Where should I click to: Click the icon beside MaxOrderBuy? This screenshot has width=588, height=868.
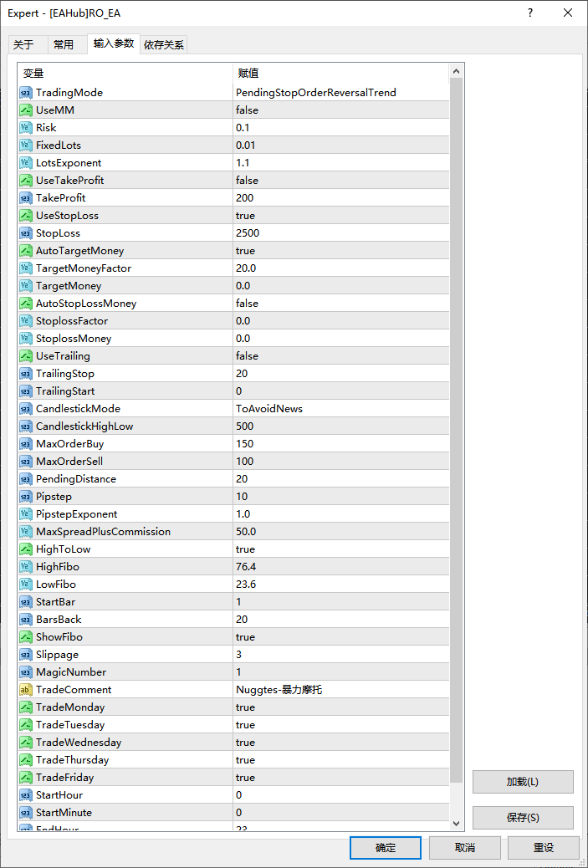(26, 444)
